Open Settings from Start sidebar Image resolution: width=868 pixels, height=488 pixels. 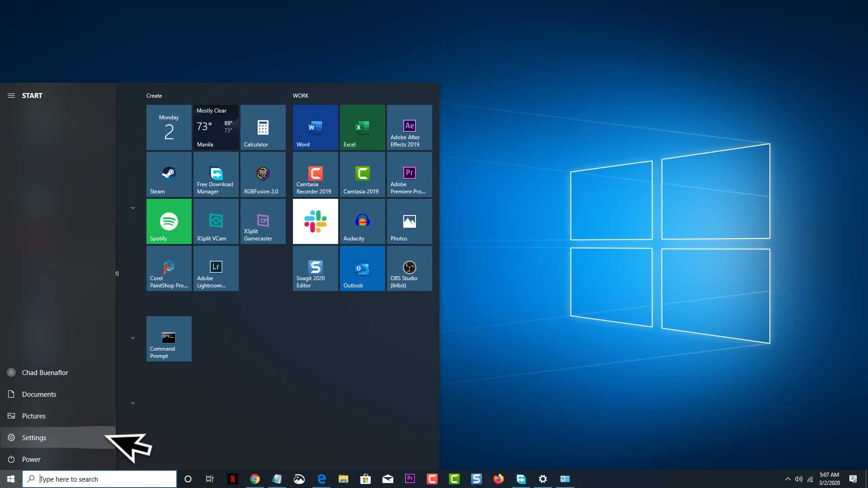point(58,437)
